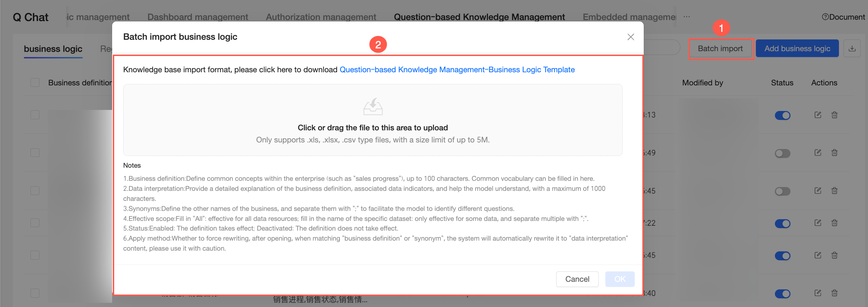Confirm import with the OK button

point(620,279)
